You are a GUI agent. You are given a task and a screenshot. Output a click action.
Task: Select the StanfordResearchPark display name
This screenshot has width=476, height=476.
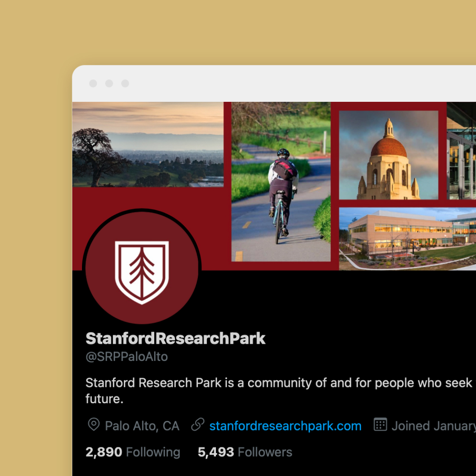pyautogui.click(x=175, y=338)
